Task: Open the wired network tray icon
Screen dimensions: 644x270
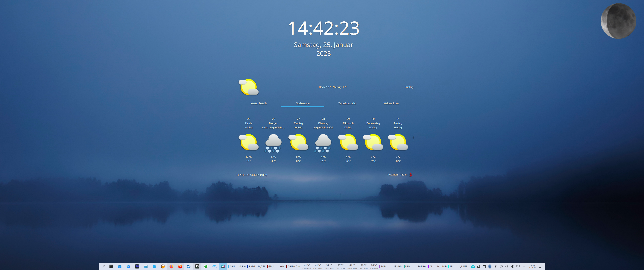Action: (518, 266)
